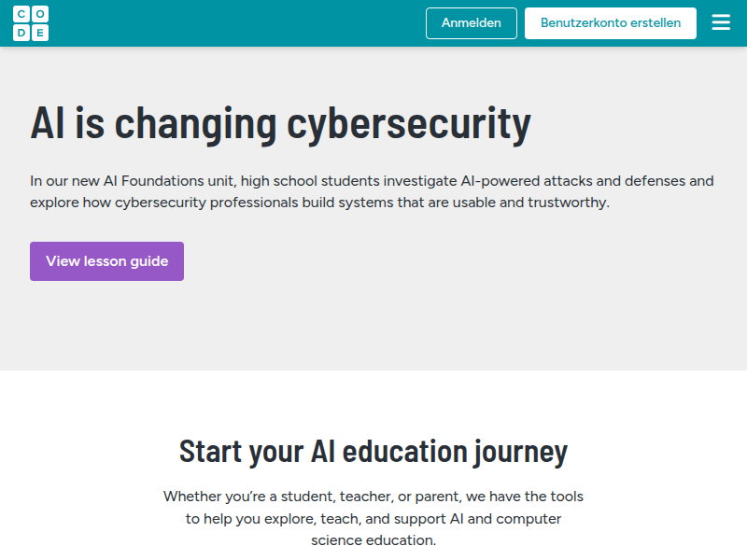Open the View lesson guide button
This screenshot has height=560, width=747.
coord(106,261)
